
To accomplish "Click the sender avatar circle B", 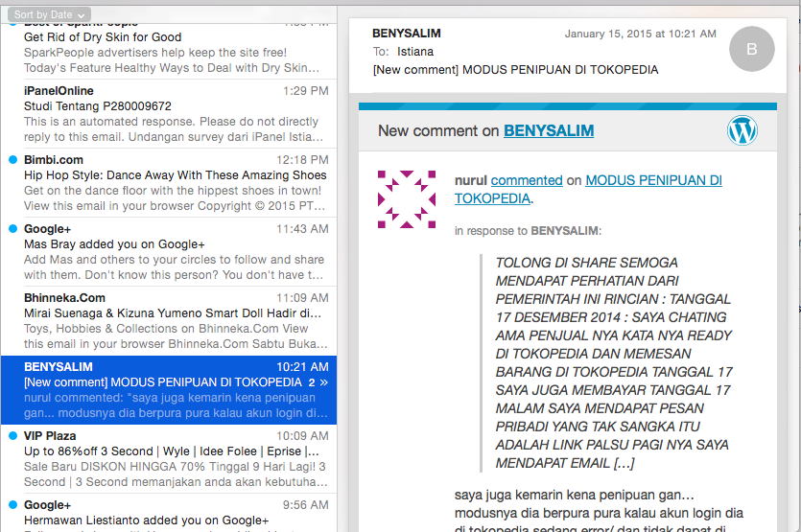I will [751, 49].
